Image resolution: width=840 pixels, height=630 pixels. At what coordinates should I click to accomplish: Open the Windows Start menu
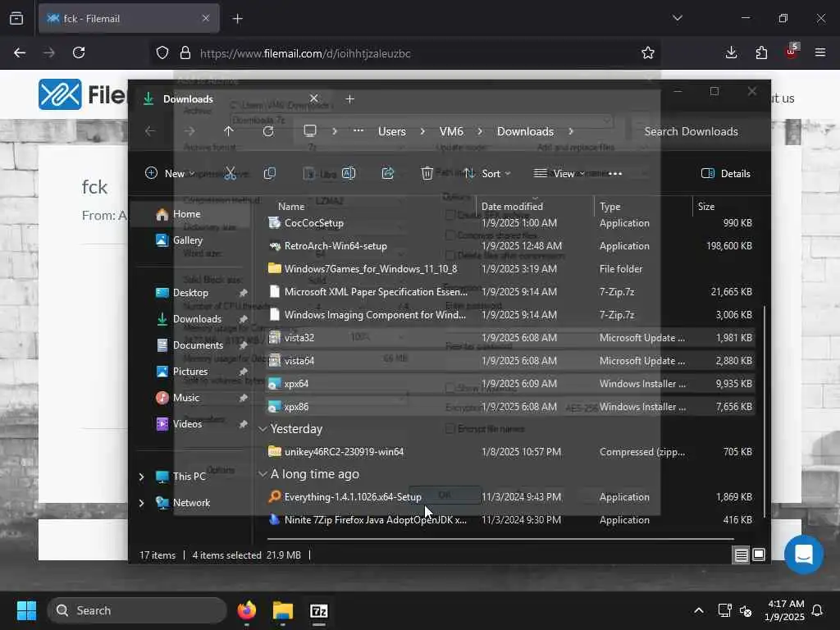[26, 610]
